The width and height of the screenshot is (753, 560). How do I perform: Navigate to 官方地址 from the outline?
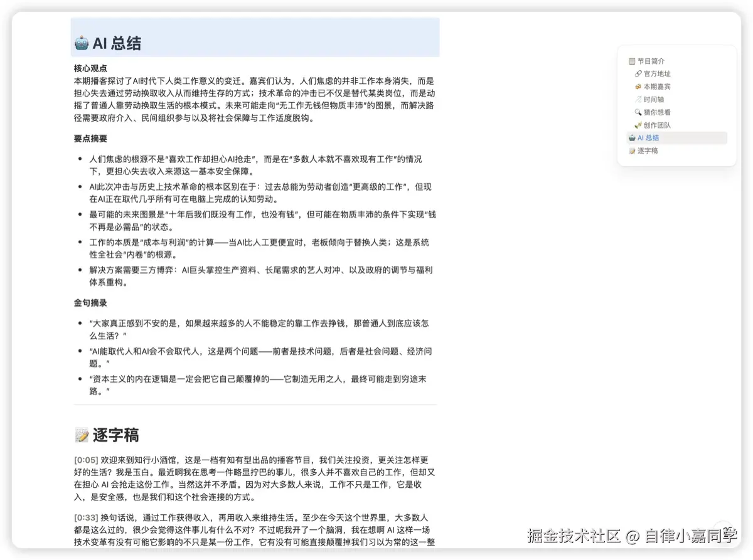pos(657,73)
